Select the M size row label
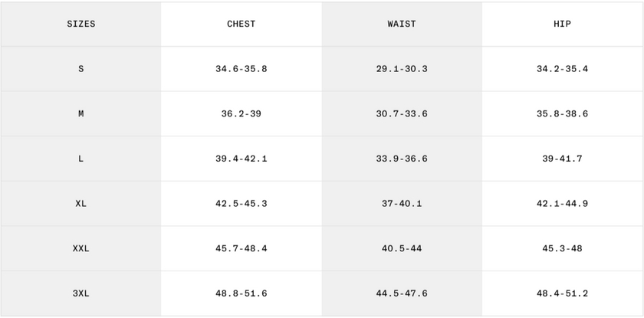Screen dimensions: 644x318 80,114
